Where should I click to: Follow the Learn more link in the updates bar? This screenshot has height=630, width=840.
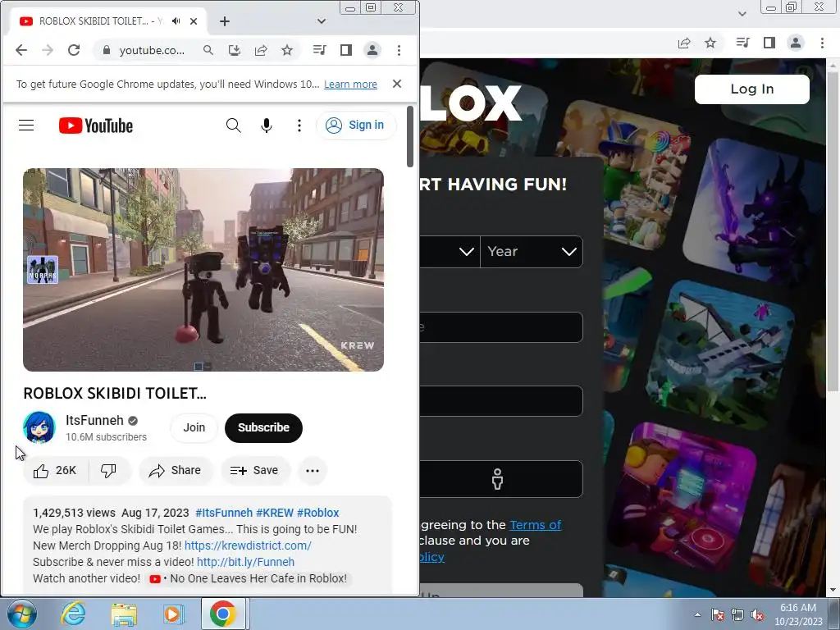pos(350,84)
